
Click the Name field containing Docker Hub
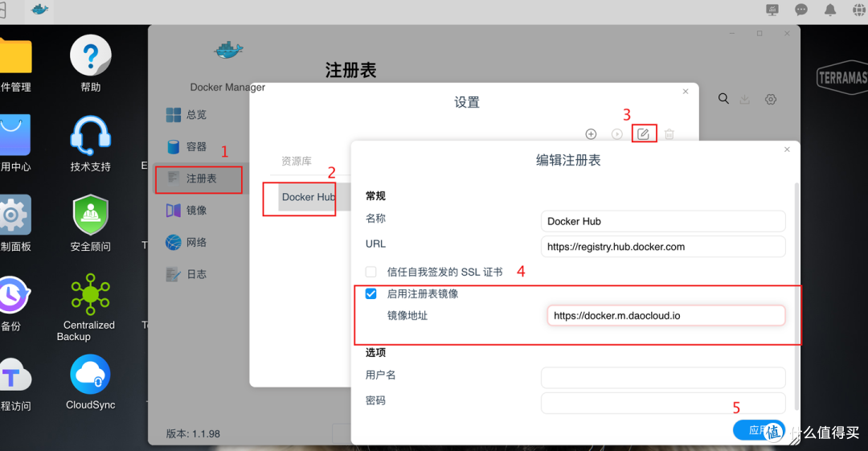(663, 221)
